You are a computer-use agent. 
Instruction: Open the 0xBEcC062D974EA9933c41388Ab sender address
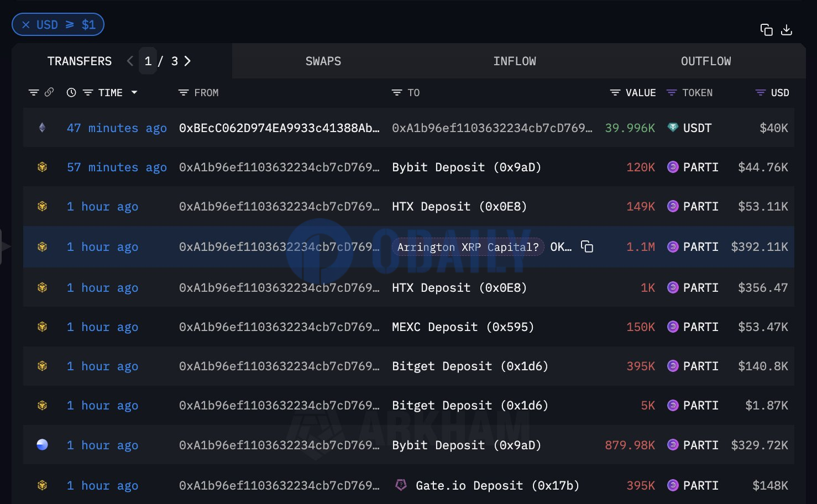click(279, 128)
